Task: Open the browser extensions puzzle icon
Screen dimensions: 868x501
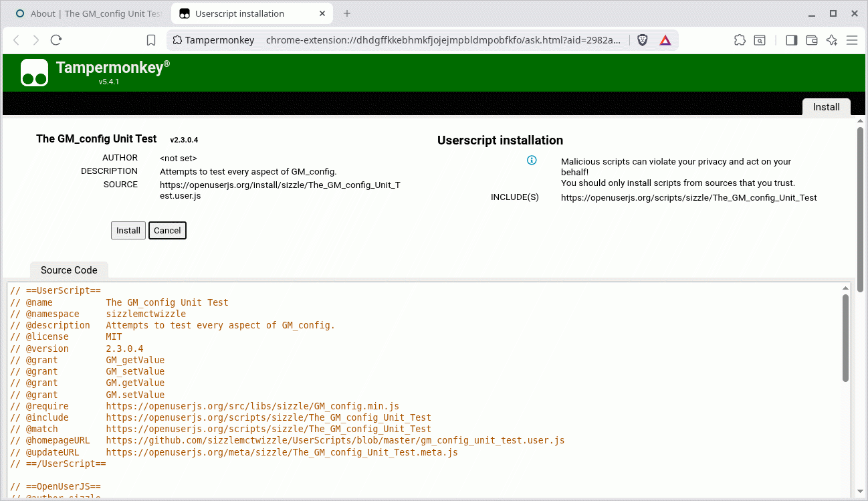Action: point(740,40)
